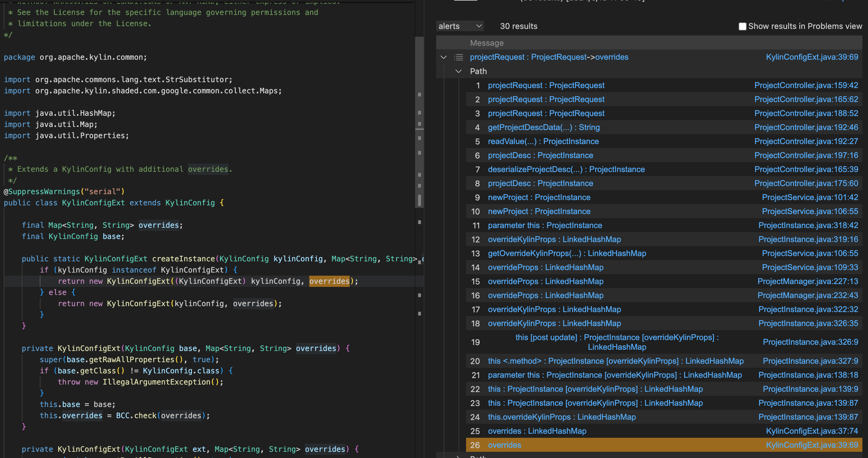Image resolution: width=868 pixels, height=458 pixels.
Task: Select path step 7 deserializeProjectDesc(...) : ProjectInstance
Action: [x=566, y=169]
